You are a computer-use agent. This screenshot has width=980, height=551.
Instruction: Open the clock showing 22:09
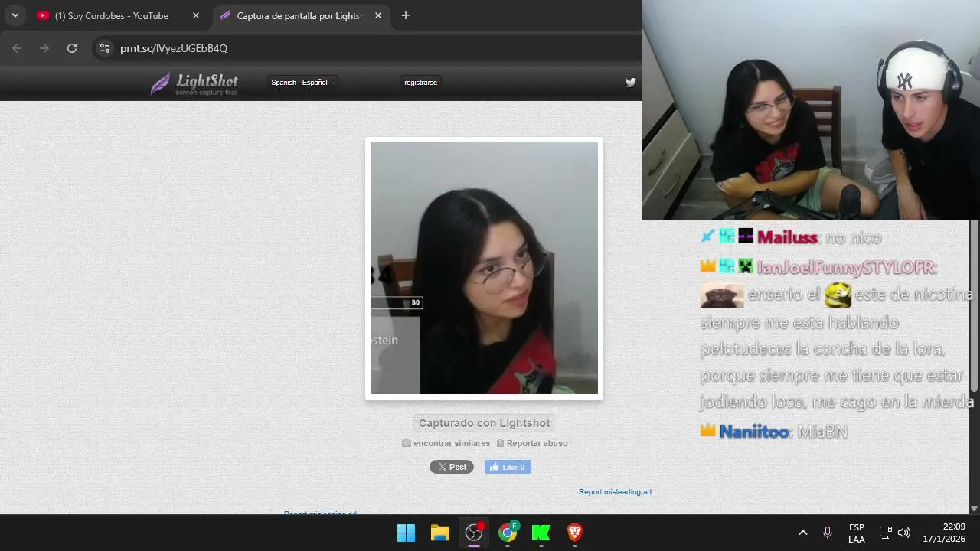tap(944, 533)
